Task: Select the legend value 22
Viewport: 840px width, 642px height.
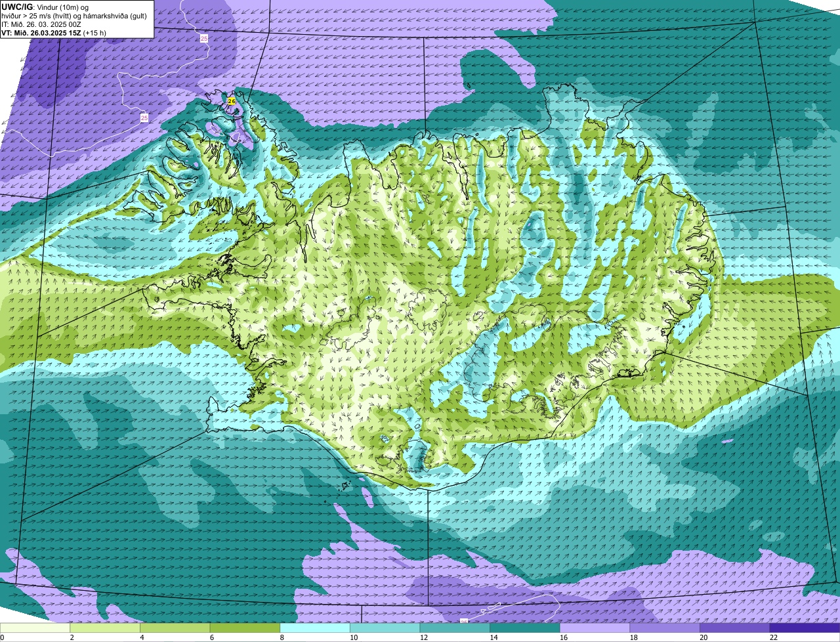Action: click(774, 637)
